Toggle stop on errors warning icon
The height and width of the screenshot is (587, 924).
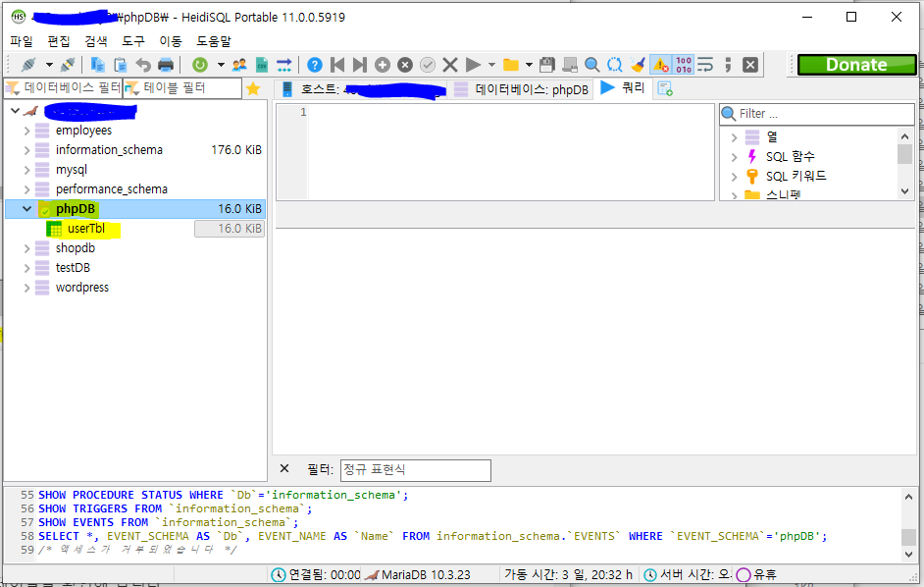(x=660, y=65)
